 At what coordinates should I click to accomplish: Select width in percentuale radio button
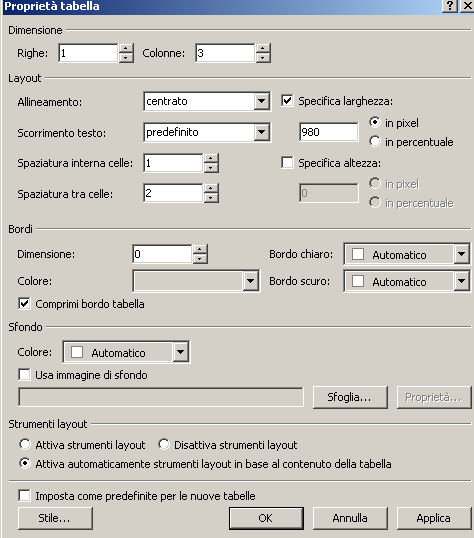tap(374, 141)
